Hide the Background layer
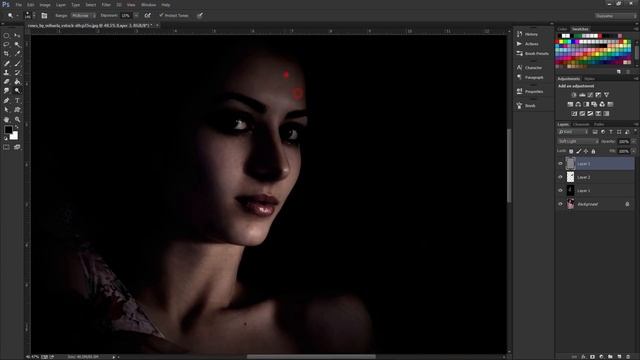The image size is (640, 360). [560, 204]
